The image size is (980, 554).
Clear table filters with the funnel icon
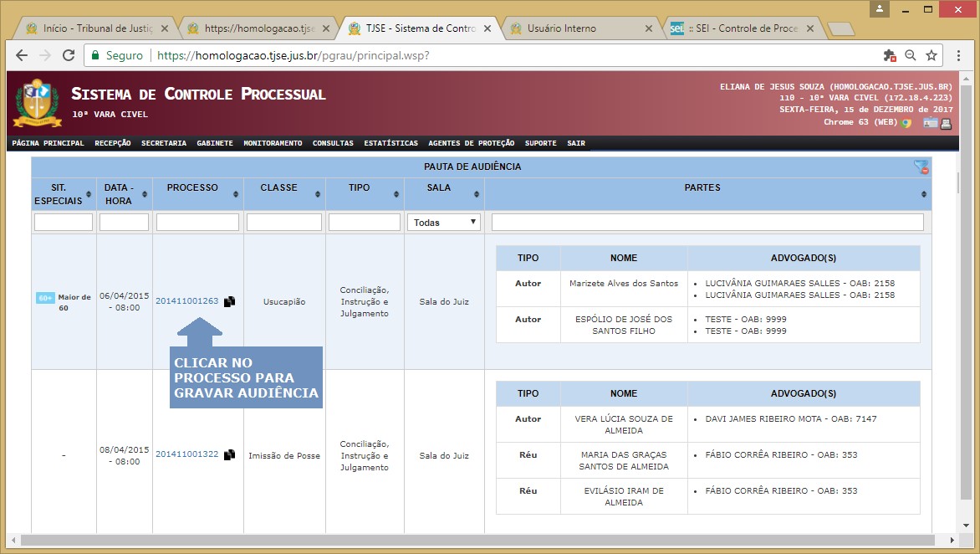click(x=921, y=167)
